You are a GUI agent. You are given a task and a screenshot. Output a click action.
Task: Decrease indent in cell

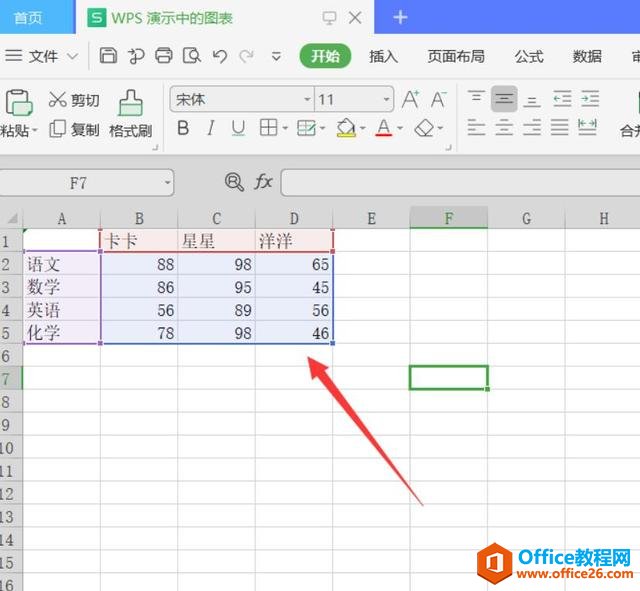[562, 99]
